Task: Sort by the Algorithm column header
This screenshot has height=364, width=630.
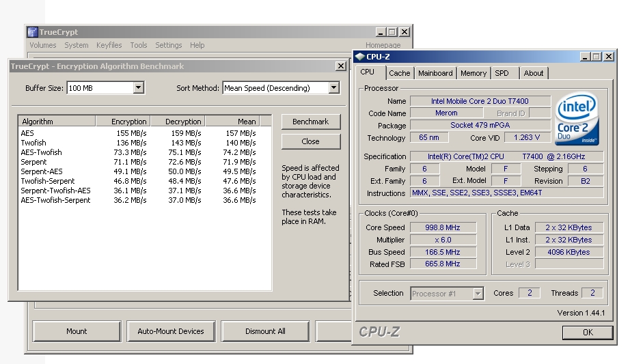Action: (57, 122)
